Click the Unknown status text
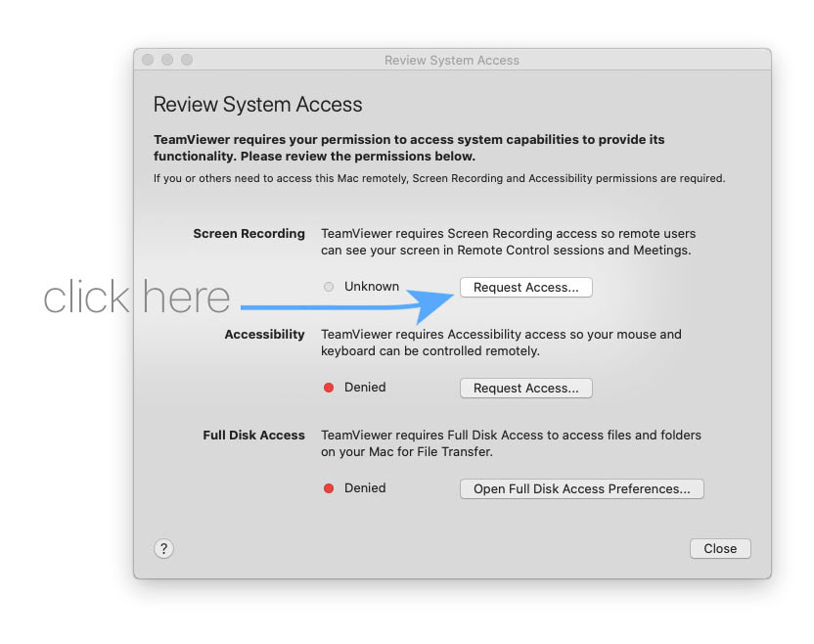The height and width of the screenshot is (644, 814). point(371,287)
